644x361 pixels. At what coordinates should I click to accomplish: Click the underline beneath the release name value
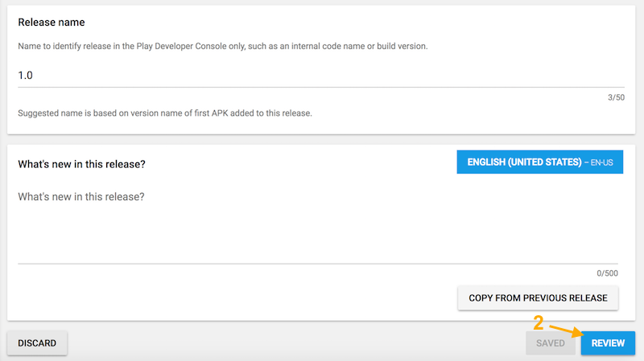coord(321,87)
